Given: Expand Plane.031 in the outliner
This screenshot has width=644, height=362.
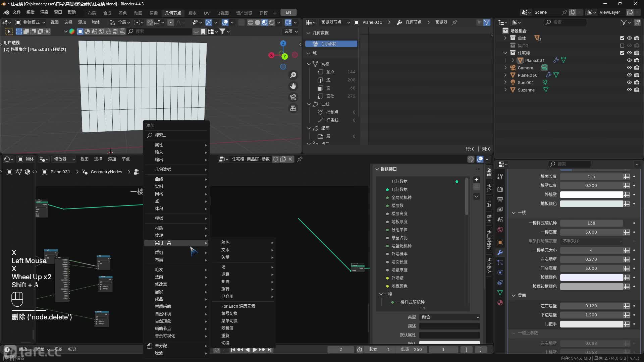Looking at the screenshot, I should [513, 60].
